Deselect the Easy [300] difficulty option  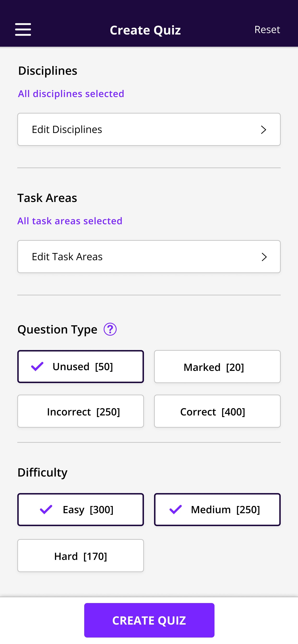(x=81, y=510)
